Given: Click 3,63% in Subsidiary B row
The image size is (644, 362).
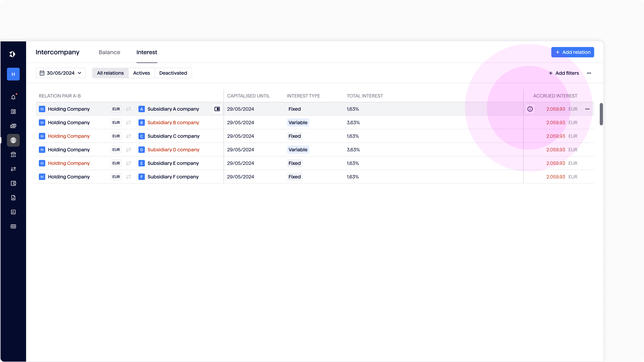Looking at the screenshot, I should click(x=353, y=122).
